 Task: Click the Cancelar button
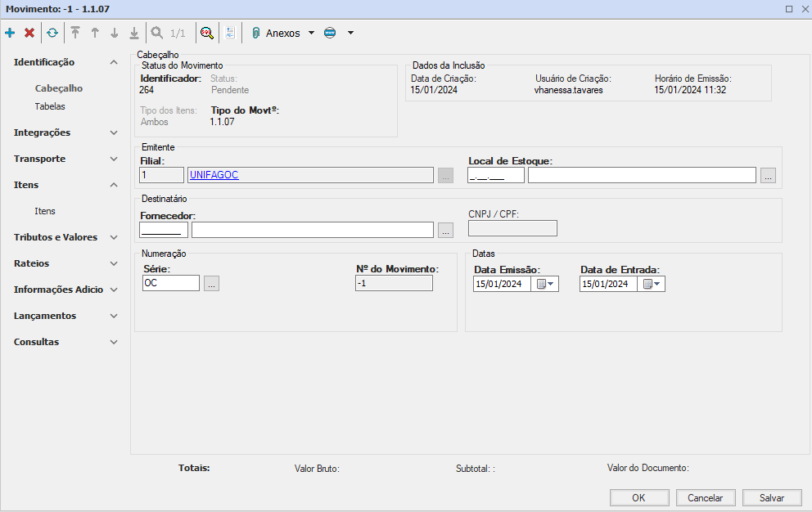(x=705, y=497)
